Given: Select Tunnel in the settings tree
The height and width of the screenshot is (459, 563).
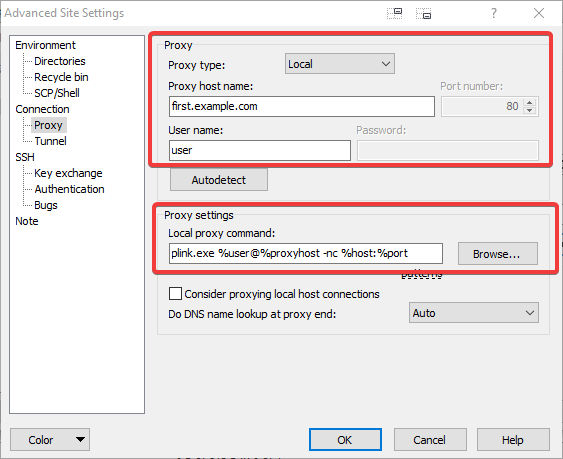Looking at the screenshot, I should coord(50,141).
